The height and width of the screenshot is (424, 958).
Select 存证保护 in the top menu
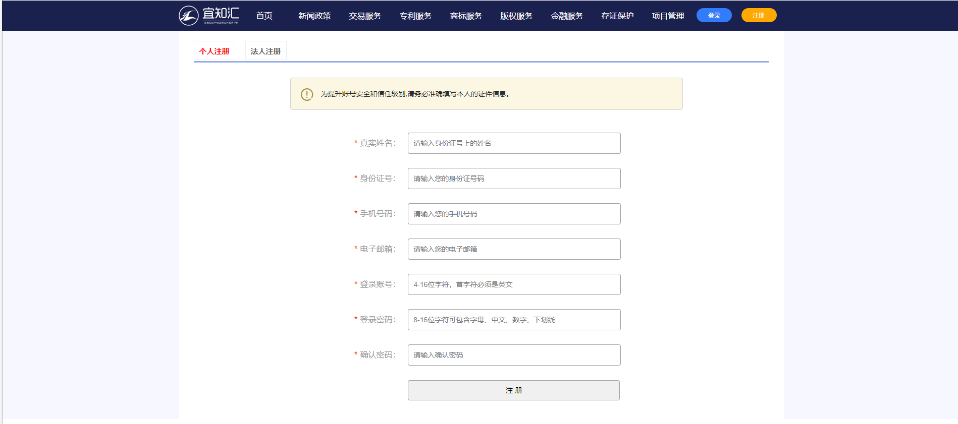click(617, 16)
